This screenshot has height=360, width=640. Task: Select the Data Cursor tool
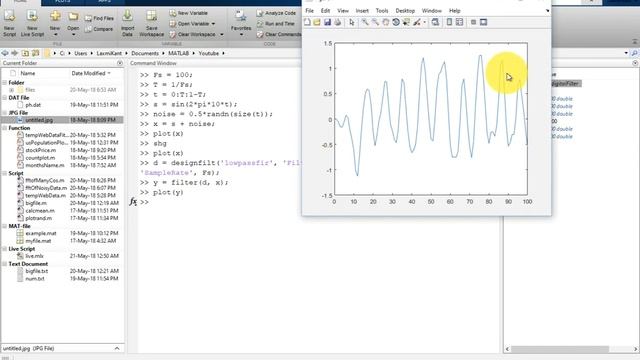tap(406, 22)
